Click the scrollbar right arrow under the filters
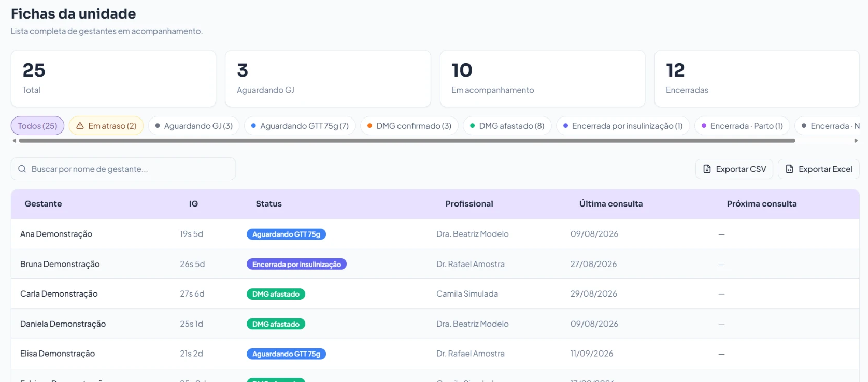 [856, 140]
